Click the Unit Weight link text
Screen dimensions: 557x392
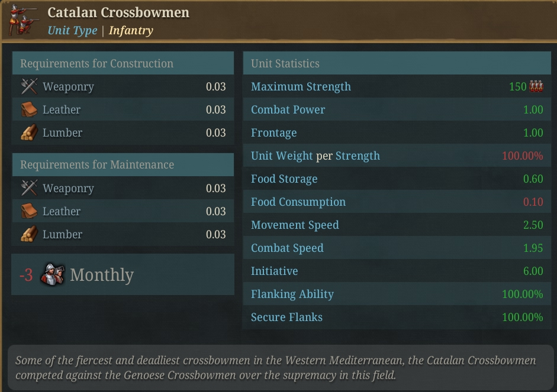282,155
